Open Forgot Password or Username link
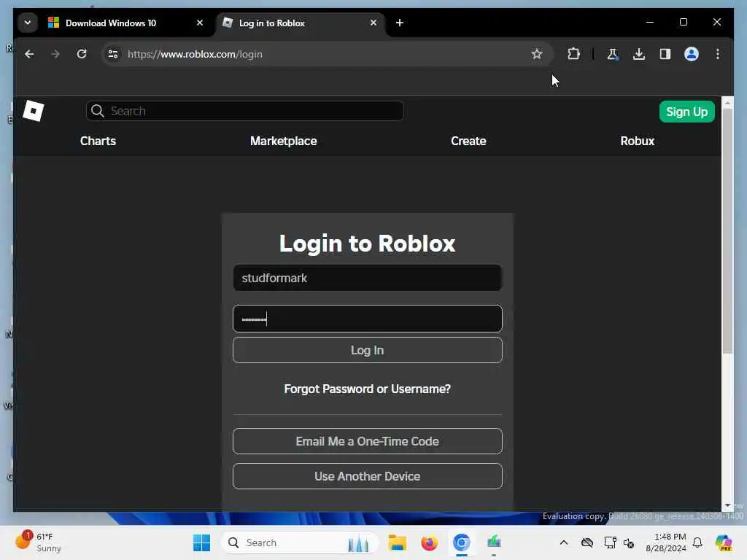 click(368, 389)
